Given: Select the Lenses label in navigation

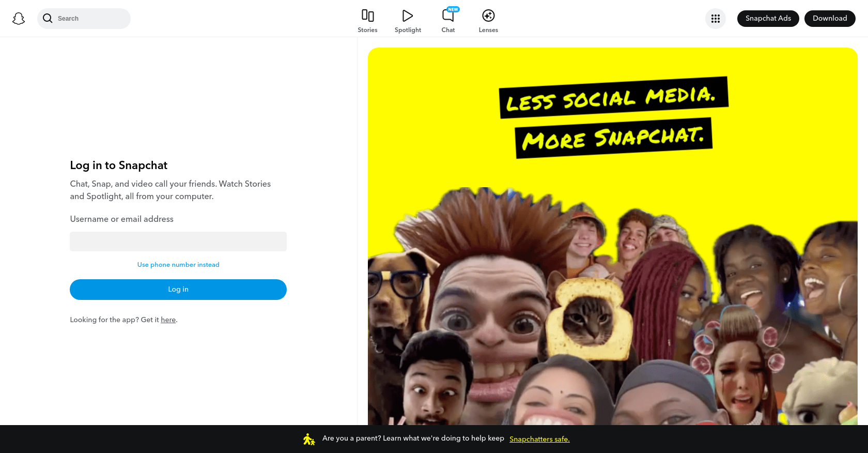Looking at the screenshot, I should [488, 30].
